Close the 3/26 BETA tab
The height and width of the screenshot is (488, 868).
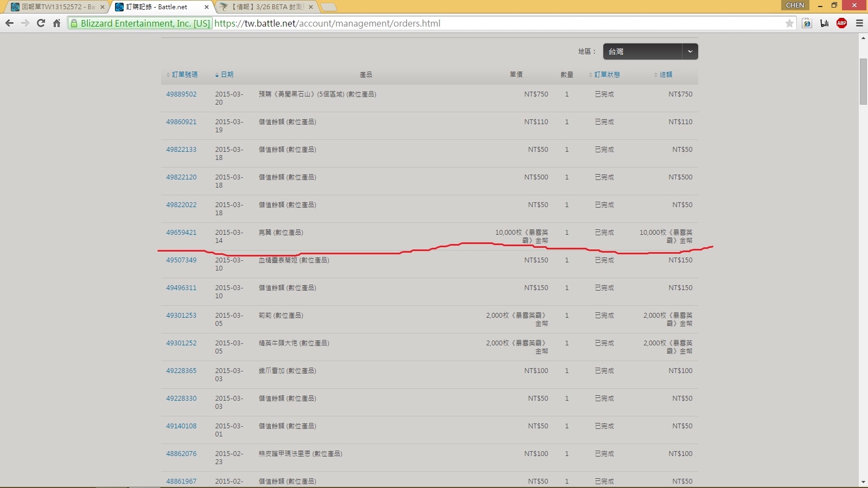tap(311, 7)
